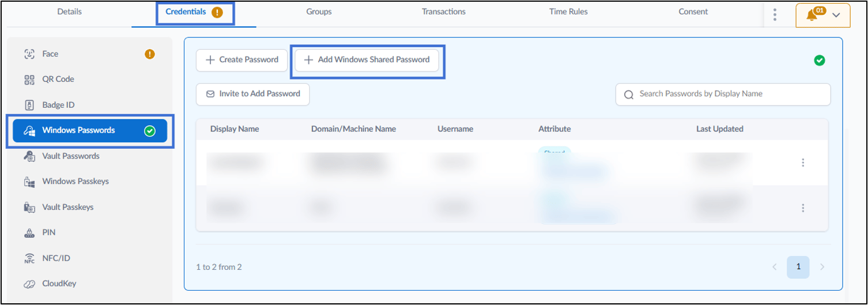Screen dimensions: 868x305
Task: Click Add Windows Shared Password button
Action: pos(367,60)
